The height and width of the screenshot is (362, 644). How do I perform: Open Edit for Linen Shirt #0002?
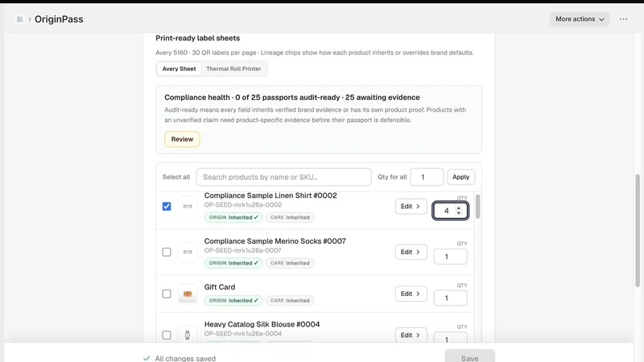tap(411, 207)
